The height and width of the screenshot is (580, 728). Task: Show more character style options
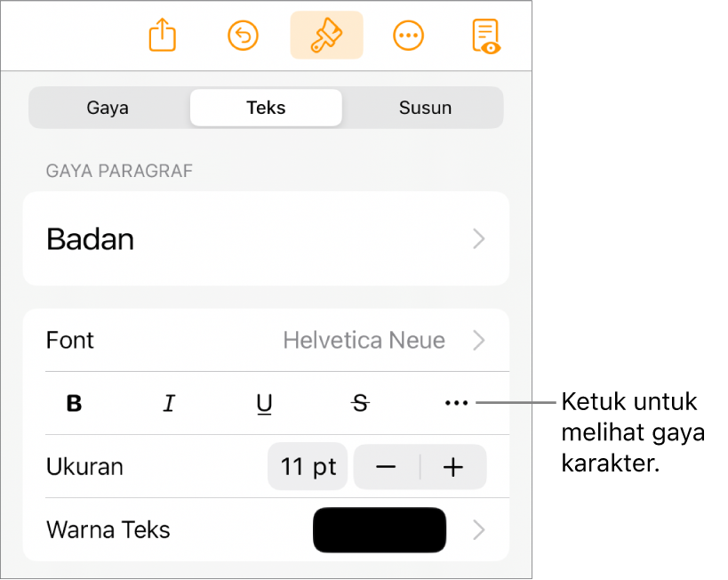tap(456, 403)
